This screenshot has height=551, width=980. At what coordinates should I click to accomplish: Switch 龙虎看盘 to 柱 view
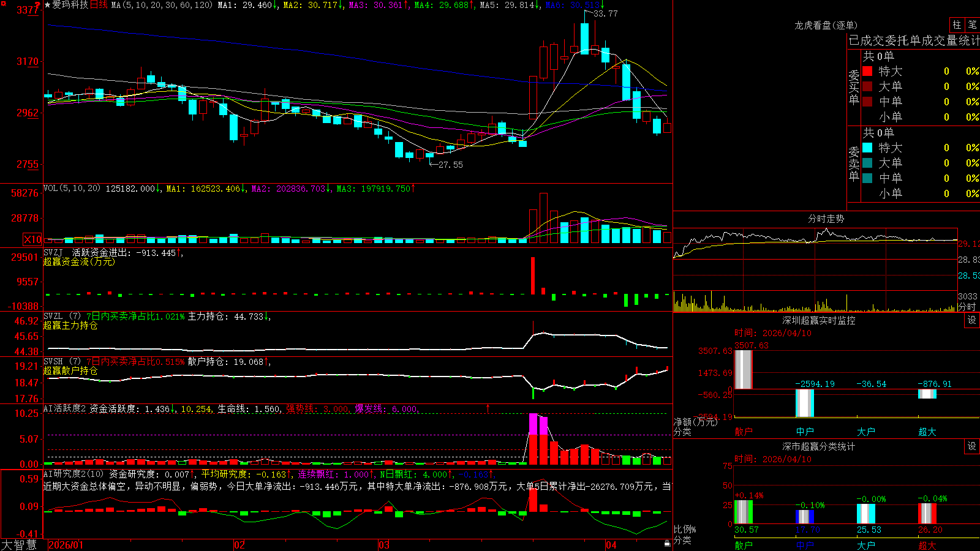(957, 24)
